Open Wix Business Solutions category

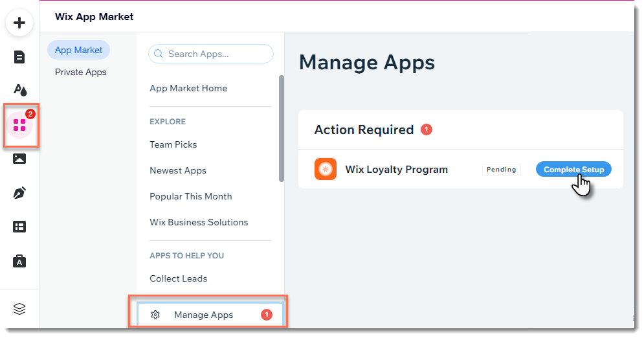[x=199, y=222]
